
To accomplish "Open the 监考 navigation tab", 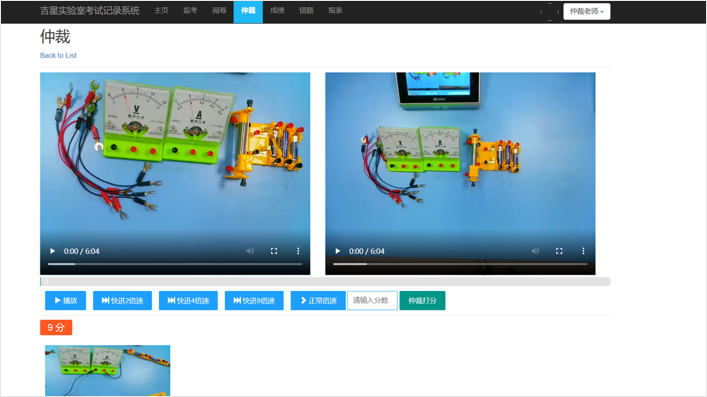I will pos(190,10).
